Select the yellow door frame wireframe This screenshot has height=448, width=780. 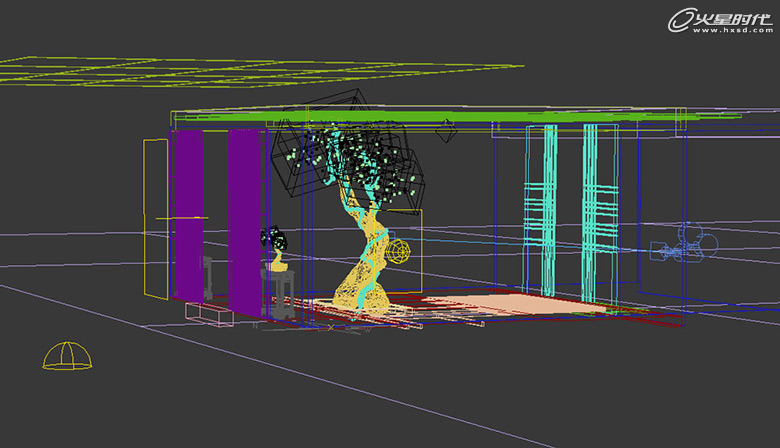pos(156,219)
